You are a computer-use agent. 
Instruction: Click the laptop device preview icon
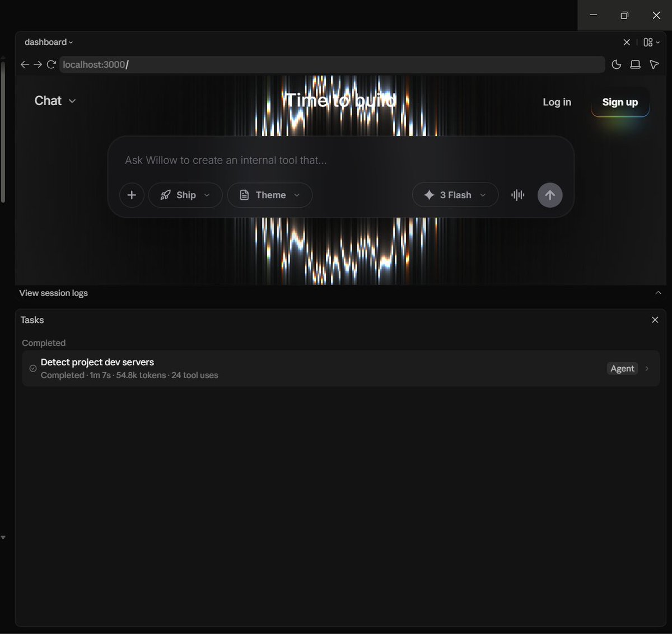(x=635, y=64)
